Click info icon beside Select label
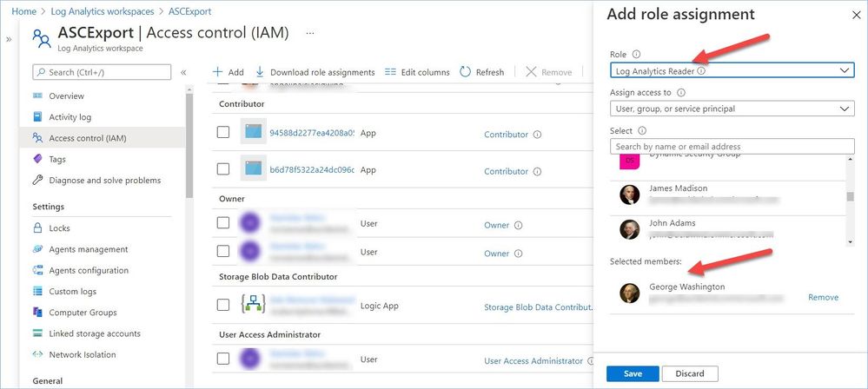 (x=642, y=130)
